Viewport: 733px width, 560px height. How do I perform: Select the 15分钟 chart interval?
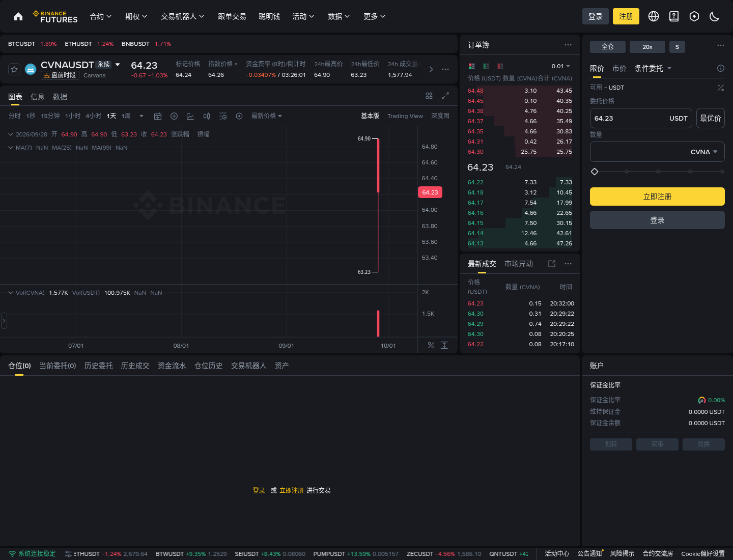50,116
